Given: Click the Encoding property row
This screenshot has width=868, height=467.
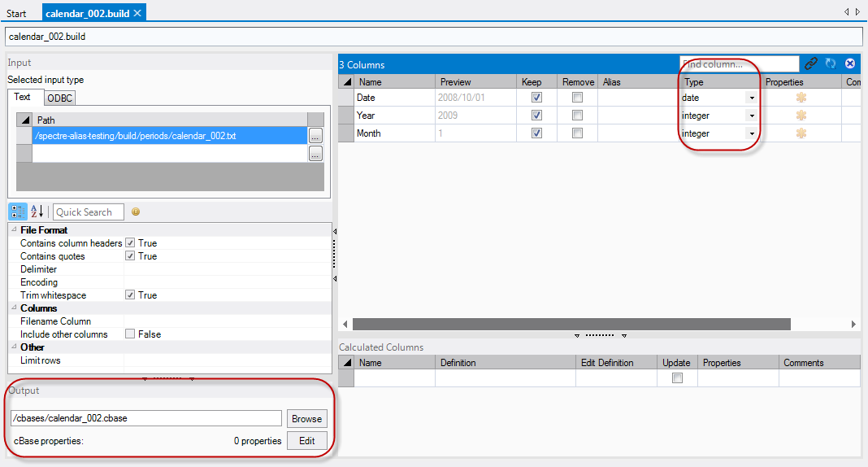Looking at the screenshot, I should pyautogui.click(x=170, y=282).
